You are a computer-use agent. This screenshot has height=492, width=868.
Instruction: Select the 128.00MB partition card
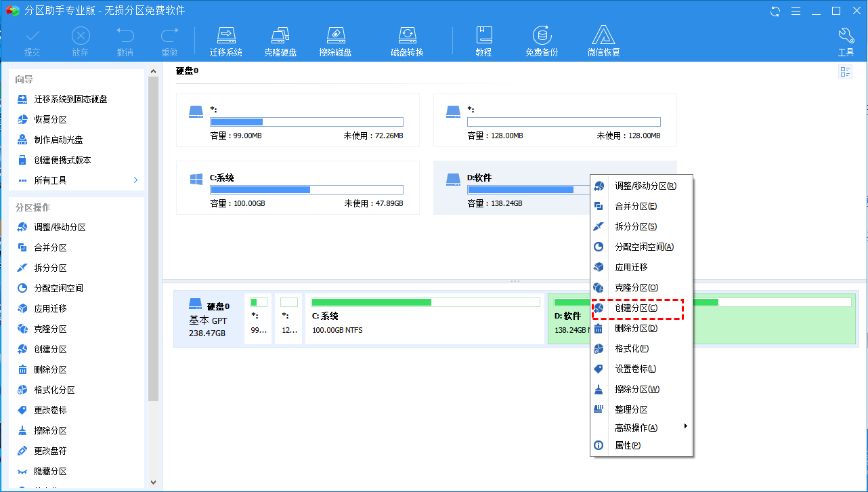coord(555,120)
